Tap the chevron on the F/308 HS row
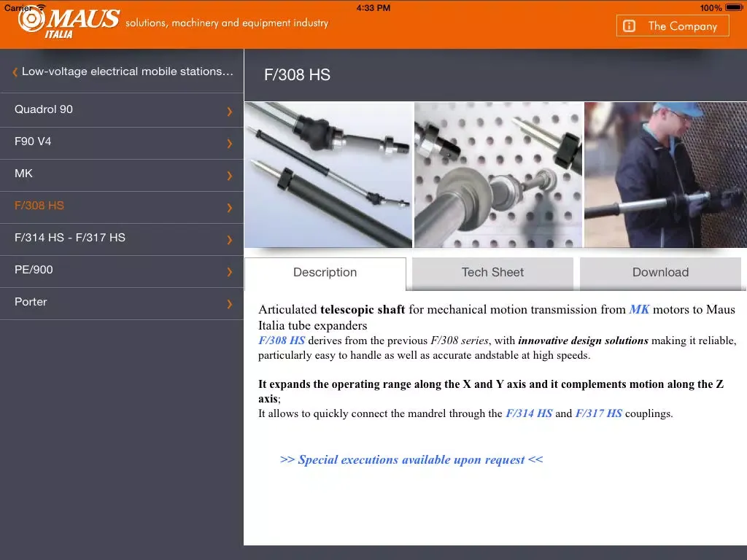The image size is (747, 560). (230, 208)
